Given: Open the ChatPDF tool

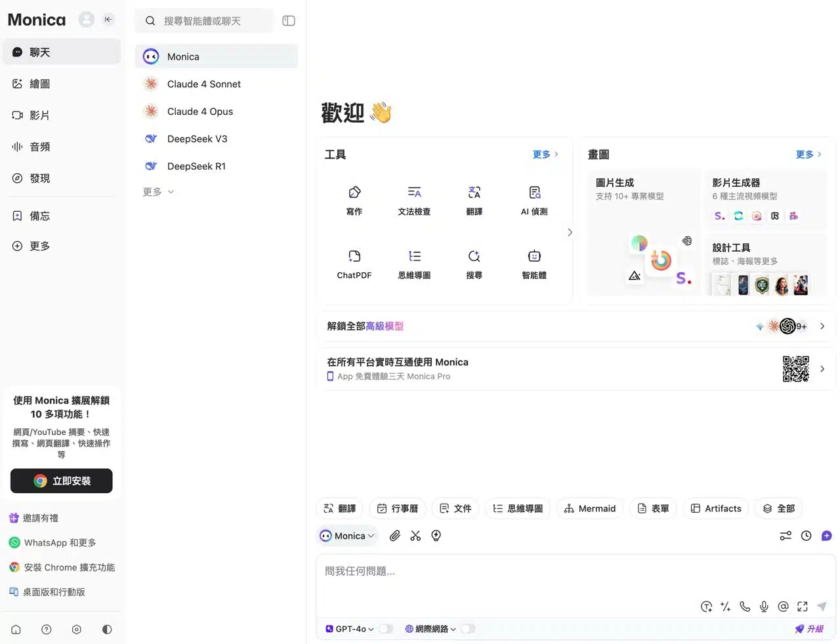Looking at the screenshot, I should coord(354,264).
